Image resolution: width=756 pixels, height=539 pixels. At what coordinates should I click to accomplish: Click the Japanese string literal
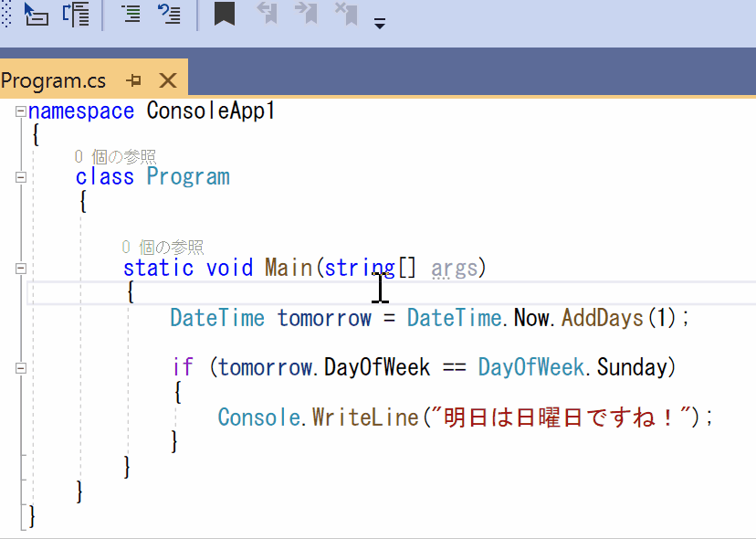pos(562,417)
